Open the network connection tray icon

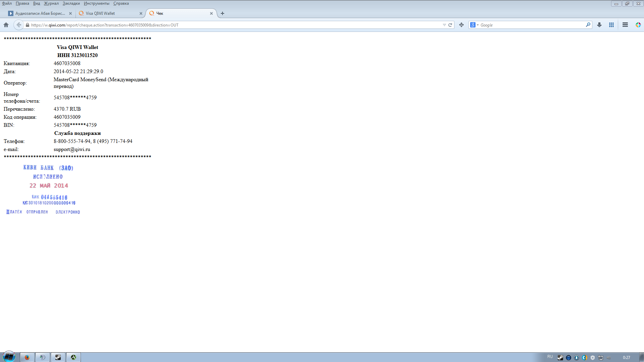click(601, 358)
